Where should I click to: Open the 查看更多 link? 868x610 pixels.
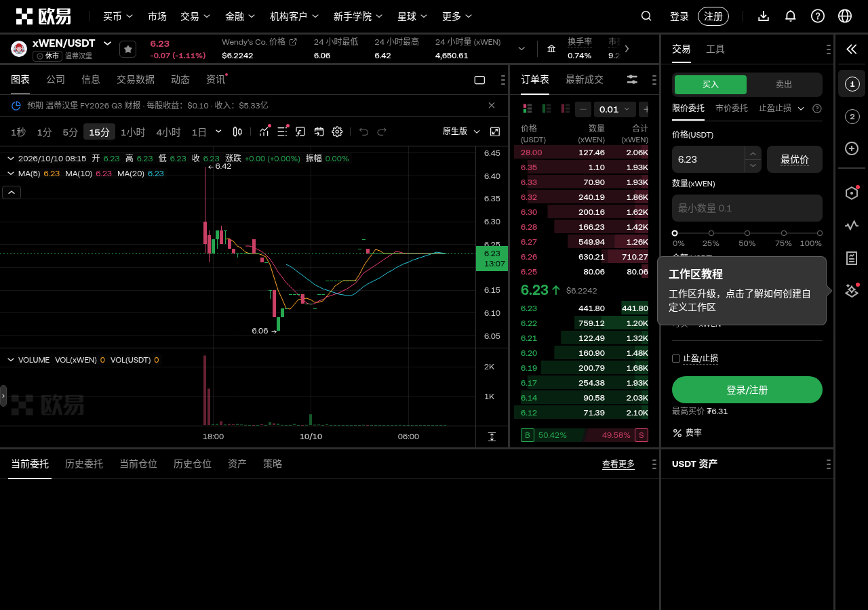tap(618, 464)
